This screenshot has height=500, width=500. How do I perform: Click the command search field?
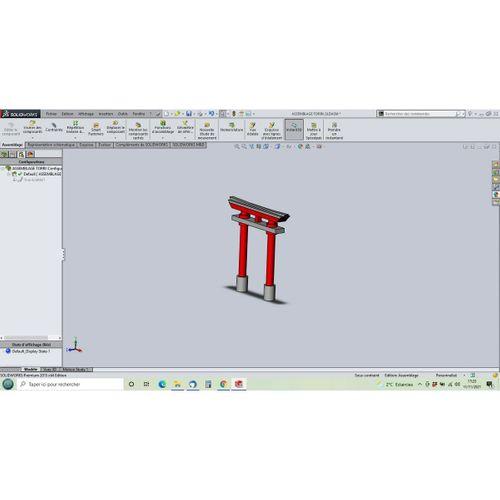[x=420, y=114]
